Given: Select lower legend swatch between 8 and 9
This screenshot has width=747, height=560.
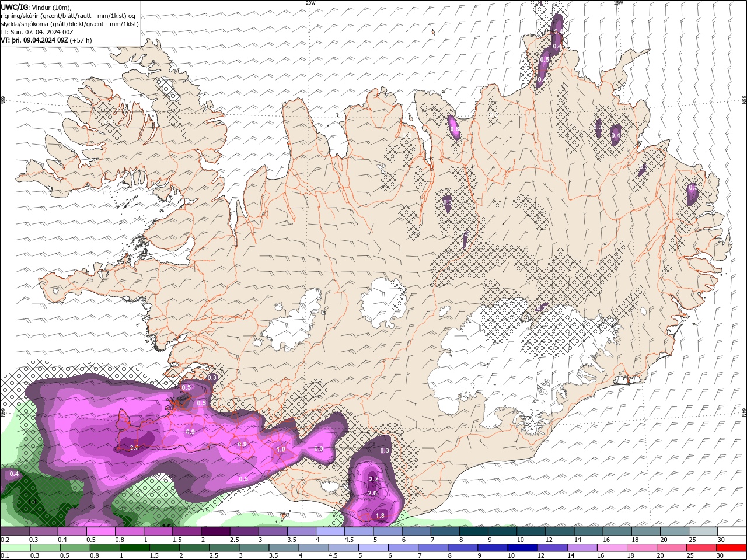Looking at the screenshot, I should coord(463,548).
